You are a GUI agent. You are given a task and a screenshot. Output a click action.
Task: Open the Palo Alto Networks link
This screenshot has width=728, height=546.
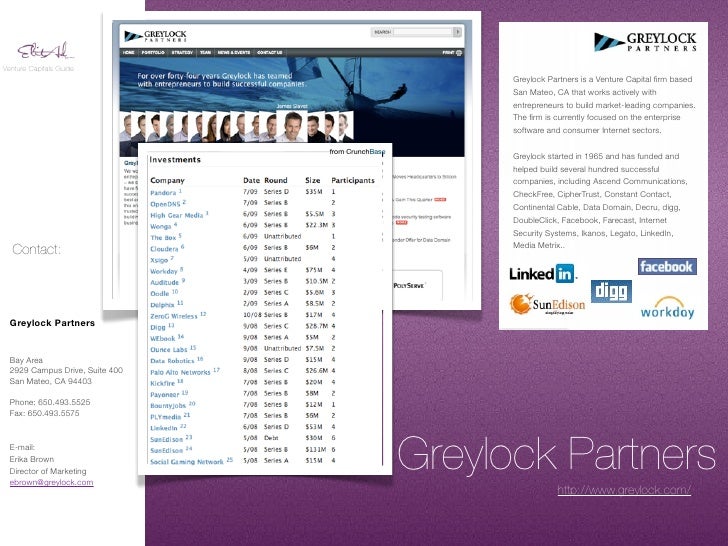[180, 372]
